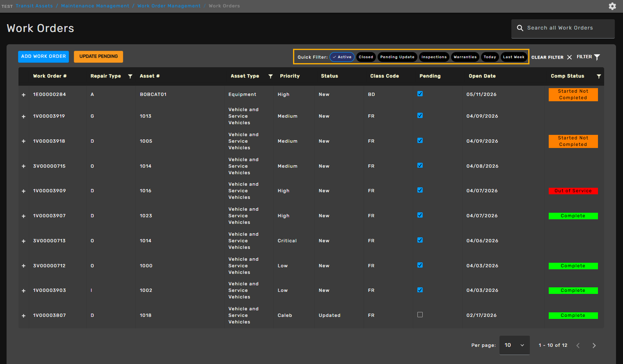The image size is (623, 364).
Task: Open the Per page dropdown
Action: 514,345
